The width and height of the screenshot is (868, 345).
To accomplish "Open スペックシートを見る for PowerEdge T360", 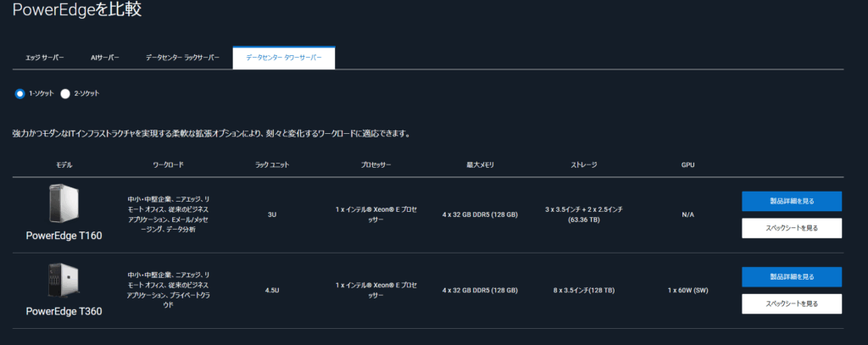I will click(x=791, y=303).
